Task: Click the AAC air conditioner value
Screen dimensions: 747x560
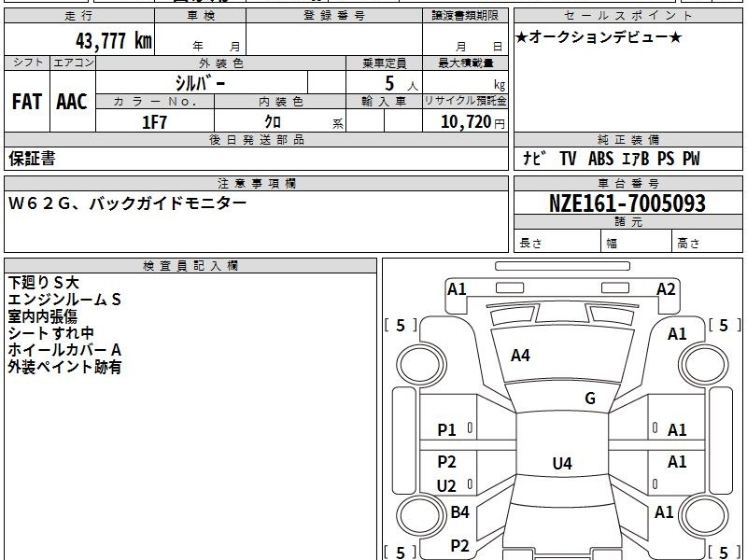Action: point(72,102)
